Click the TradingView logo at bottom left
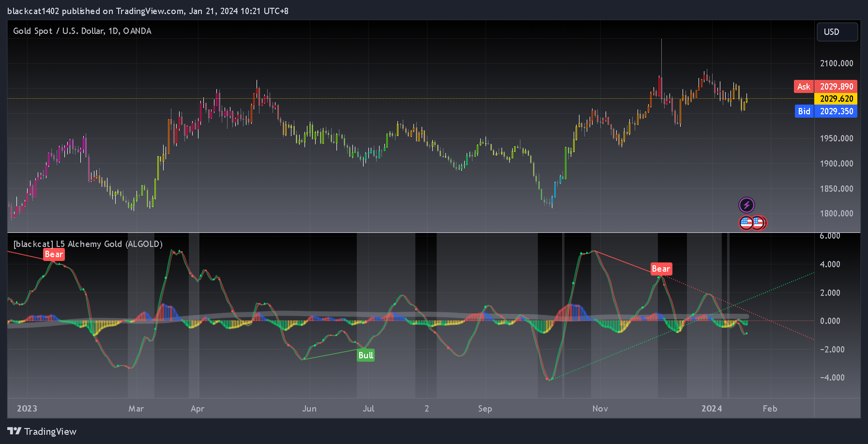The image size is (868, 444). [x=42, y=431]
